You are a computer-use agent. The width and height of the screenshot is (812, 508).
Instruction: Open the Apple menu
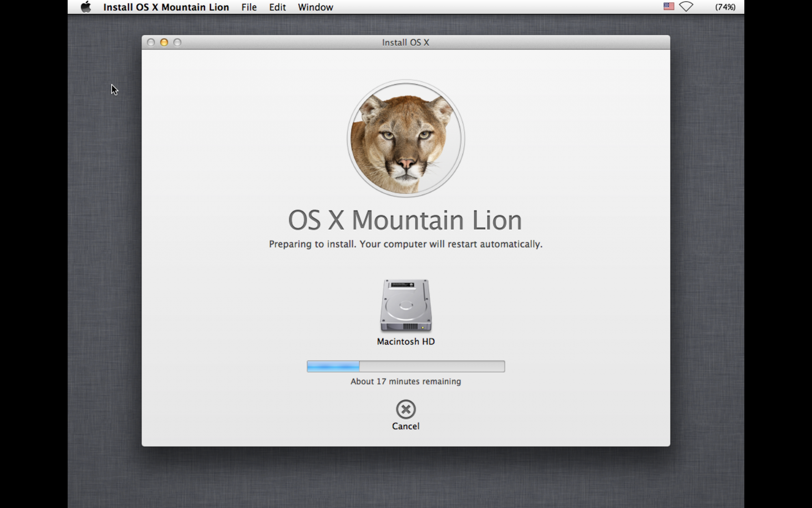point(86,7)
